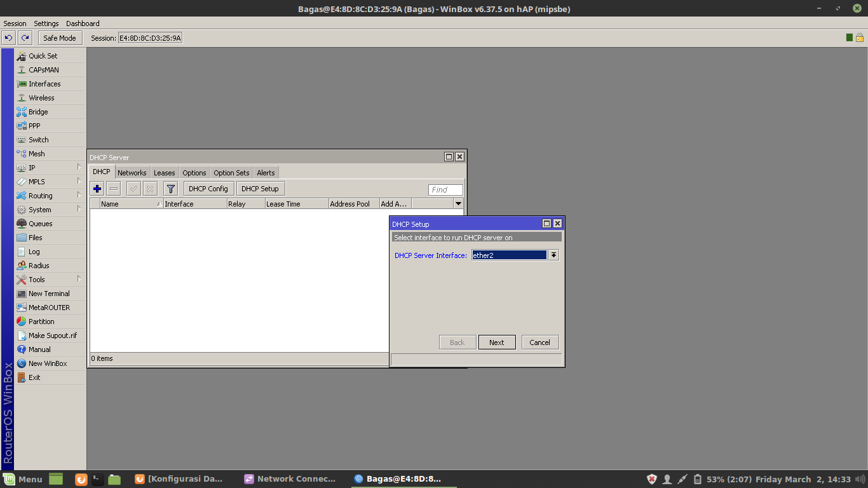Click the clock showing Friday March 2
This screenshot has width=868, height=488.
tap(803, 479)
